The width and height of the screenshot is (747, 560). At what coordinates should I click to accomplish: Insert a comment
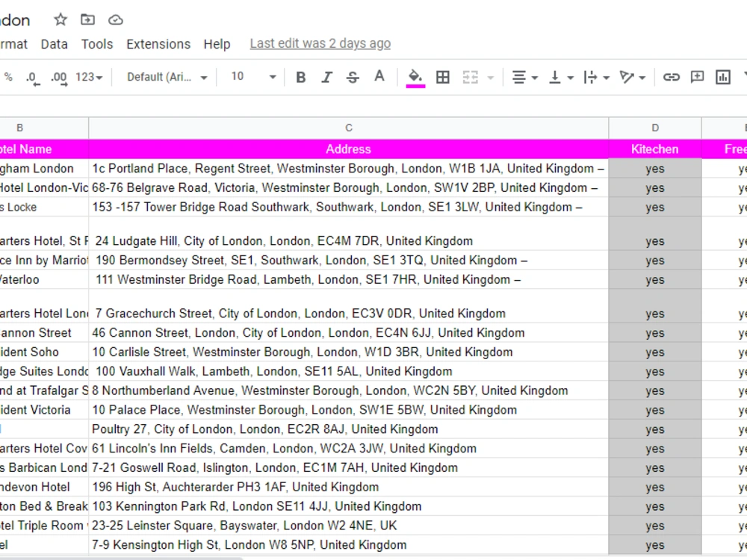pos(697,77)
